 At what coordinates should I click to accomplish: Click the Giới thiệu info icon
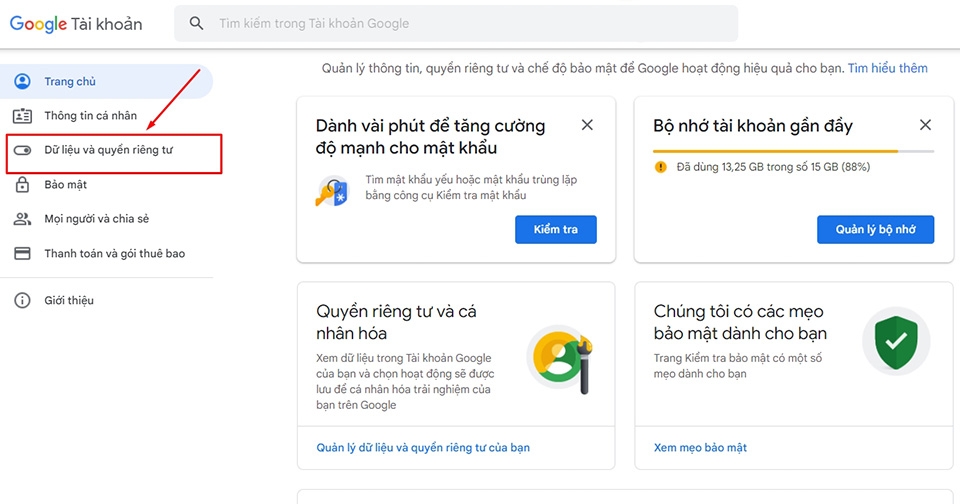(22, 301)
